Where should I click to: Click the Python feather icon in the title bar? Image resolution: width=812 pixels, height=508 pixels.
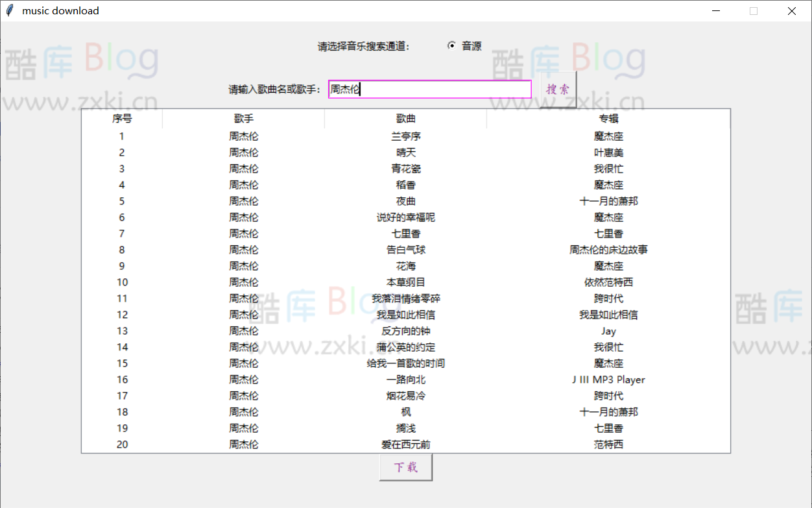point(8,10)
